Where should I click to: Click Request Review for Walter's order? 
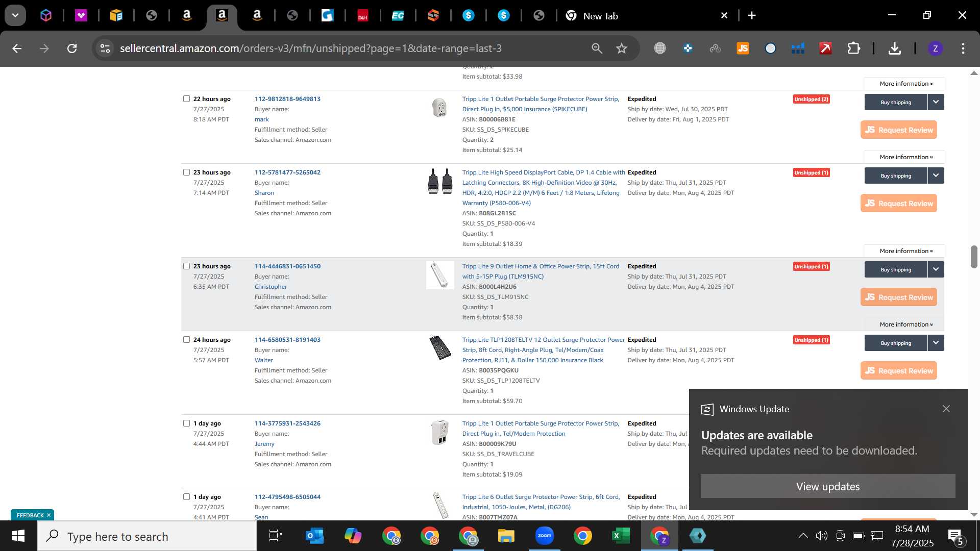(x=899, y=371)
